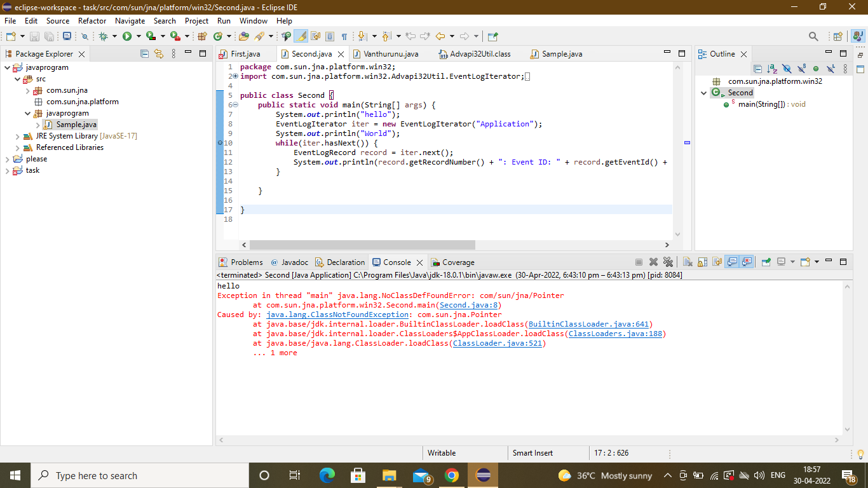Viewport: 868px width, 488px height.
Task: Toggle Scroll Lock in Console toolbar
Action: coord(702,262)
